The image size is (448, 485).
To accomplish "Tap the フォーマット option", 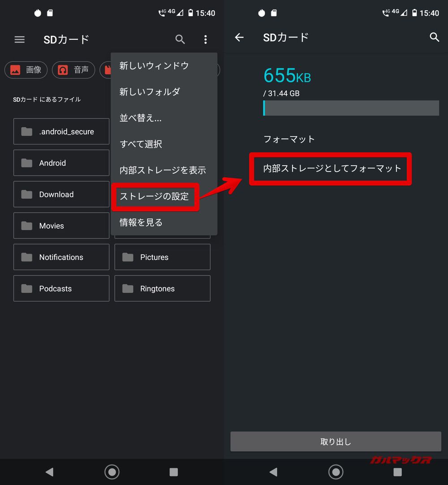I will (x=289, y=139).
